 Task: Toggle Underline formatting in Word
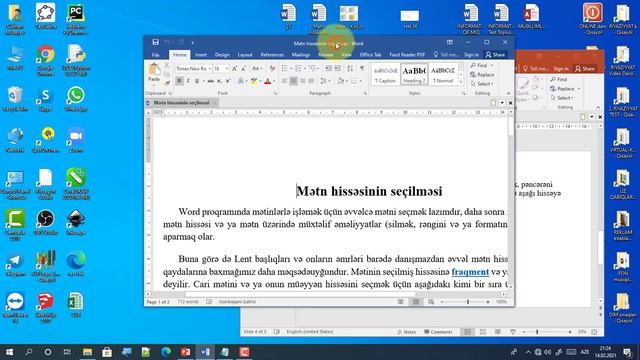point(197,81)
